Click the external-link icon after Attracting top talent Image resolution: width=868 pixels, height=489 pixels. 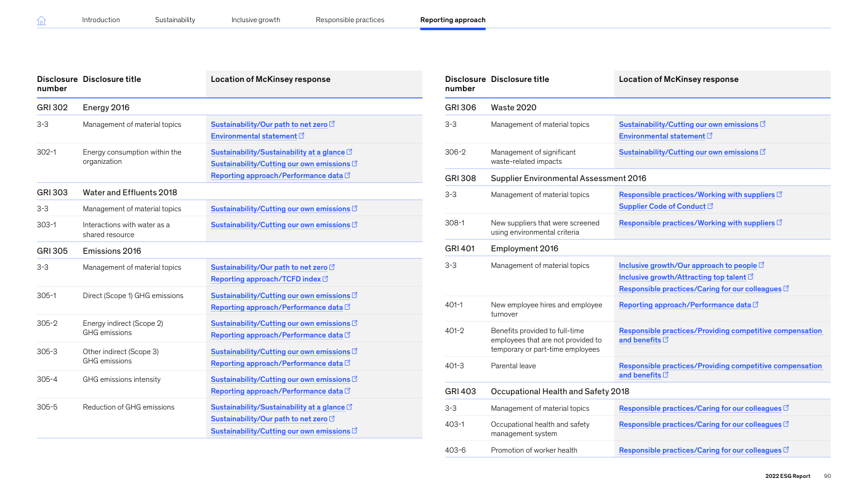pyautogui.click(x=750, y=277)
